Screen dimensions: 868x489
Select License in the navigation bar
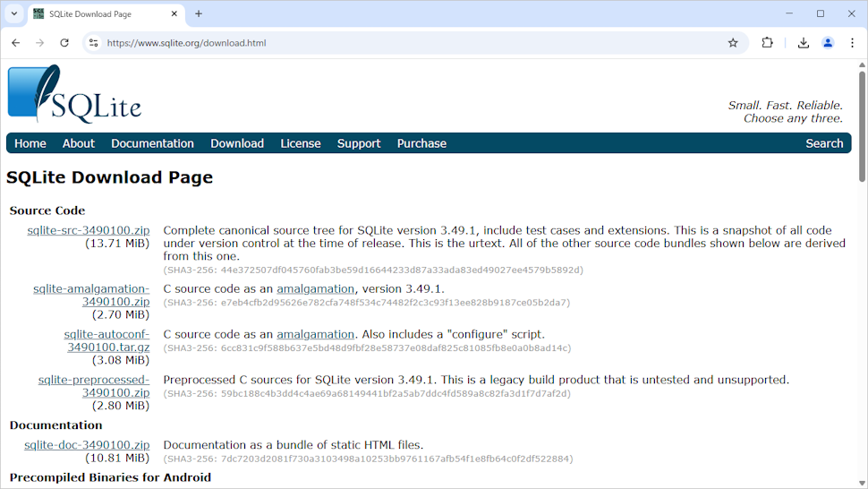[300, 143]
